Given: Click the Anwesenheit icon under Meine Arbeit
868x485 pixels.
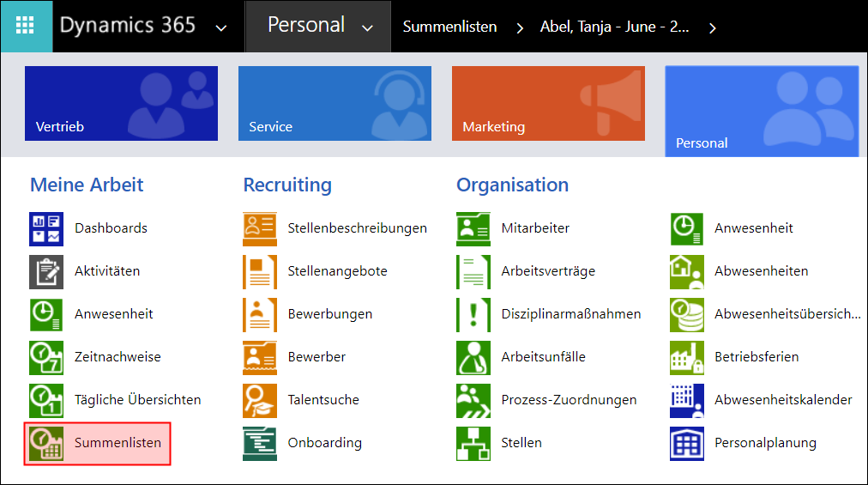Looking at the screenshot, I should coord(46,314).
